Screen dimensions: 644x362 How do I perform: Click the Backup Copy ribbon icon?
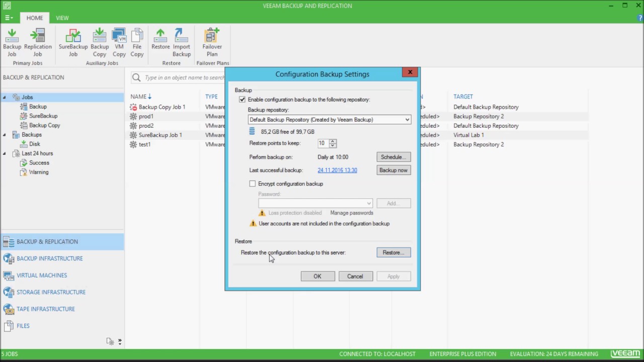point(100,43)
